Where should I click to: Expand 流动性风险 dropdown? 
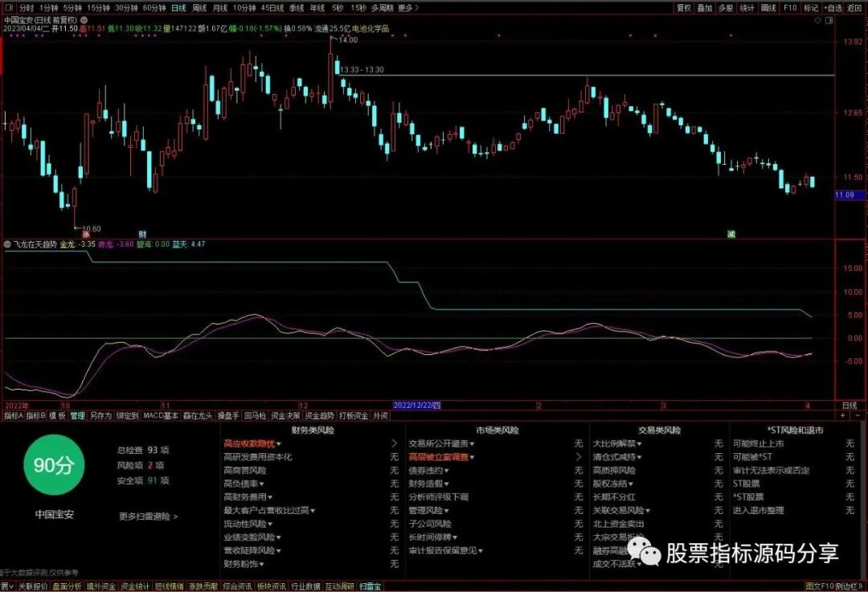(x=248, y=524)
